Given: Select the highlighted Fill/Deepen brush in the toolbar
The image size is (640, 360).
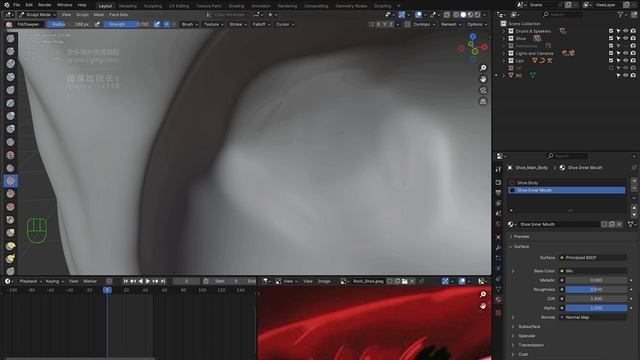Looking at the screenshot, I should tap(11, 180).
